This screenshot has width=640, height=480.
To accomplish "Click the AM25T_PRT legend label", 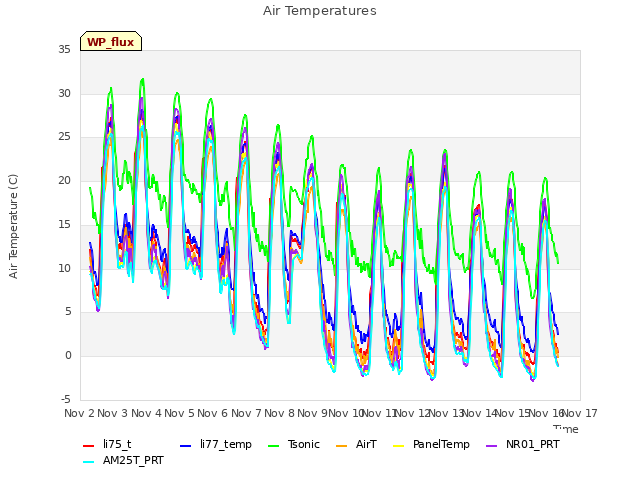I will 133,461.
